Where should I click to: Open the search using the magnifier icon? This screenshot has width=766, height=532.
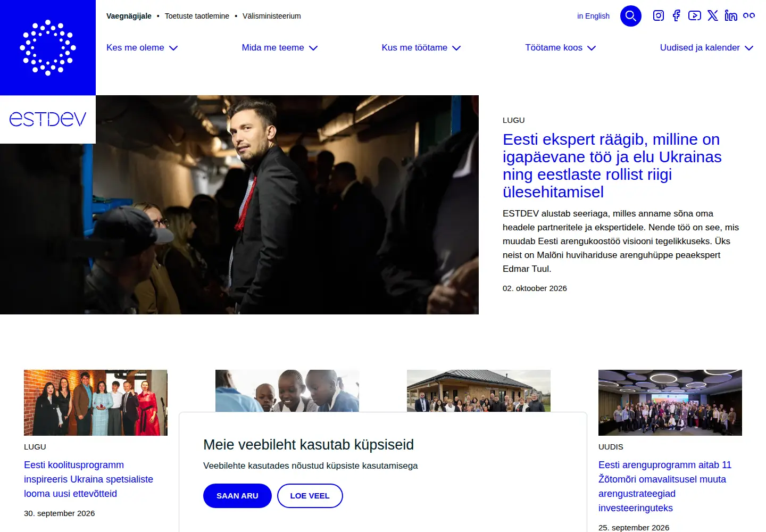[x=631, y=16]
